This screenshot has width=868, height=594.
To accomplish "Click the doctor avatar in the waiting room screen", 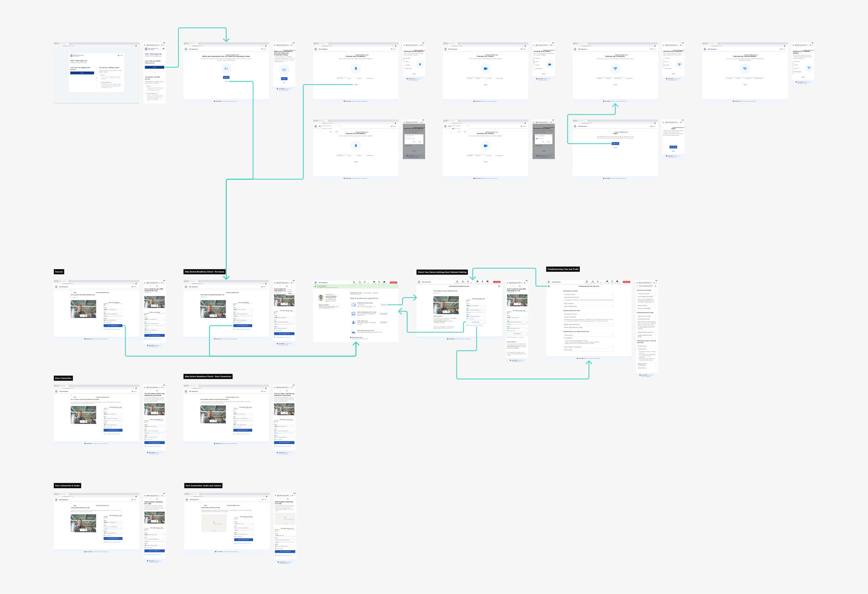I will (x=321, y=298).
